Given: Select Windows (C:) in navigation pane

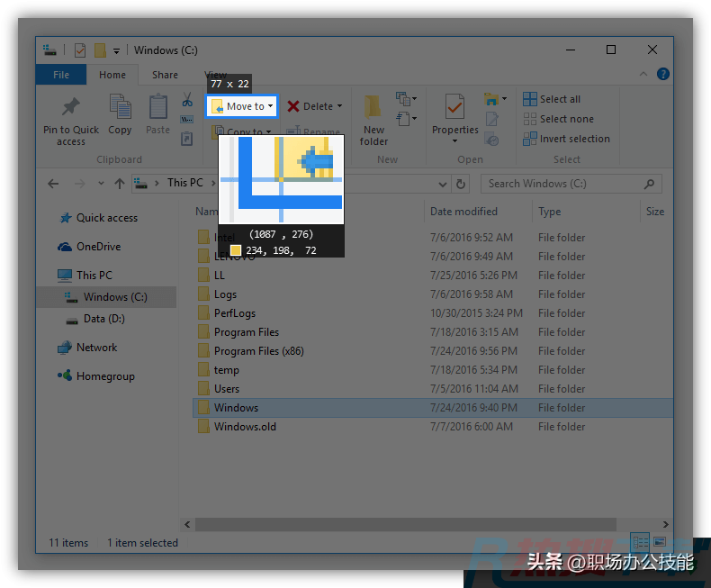Looking at the screenshot, I should [x=106, y=297].
